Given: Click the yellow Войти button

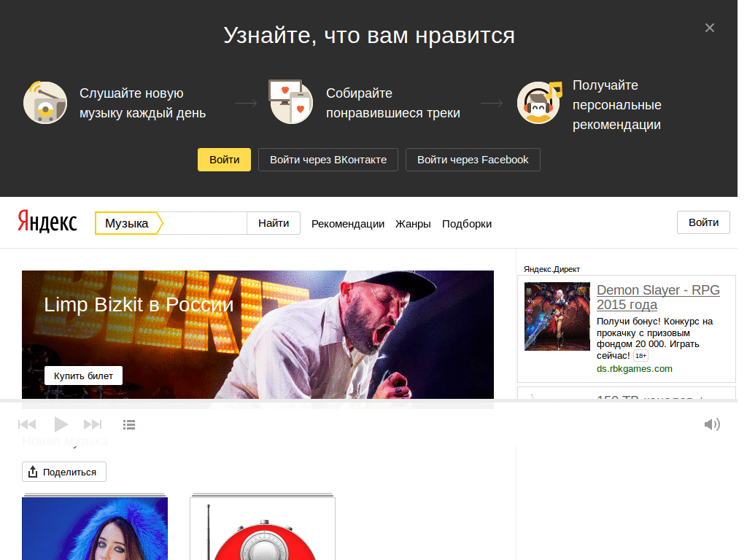Looking at the screenshot, I should click(225, 160).
